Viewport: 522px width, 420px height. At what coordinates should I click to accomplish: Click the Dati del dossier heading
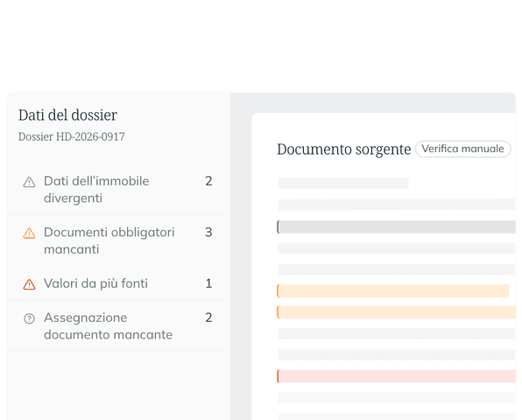tap(67, 115)
